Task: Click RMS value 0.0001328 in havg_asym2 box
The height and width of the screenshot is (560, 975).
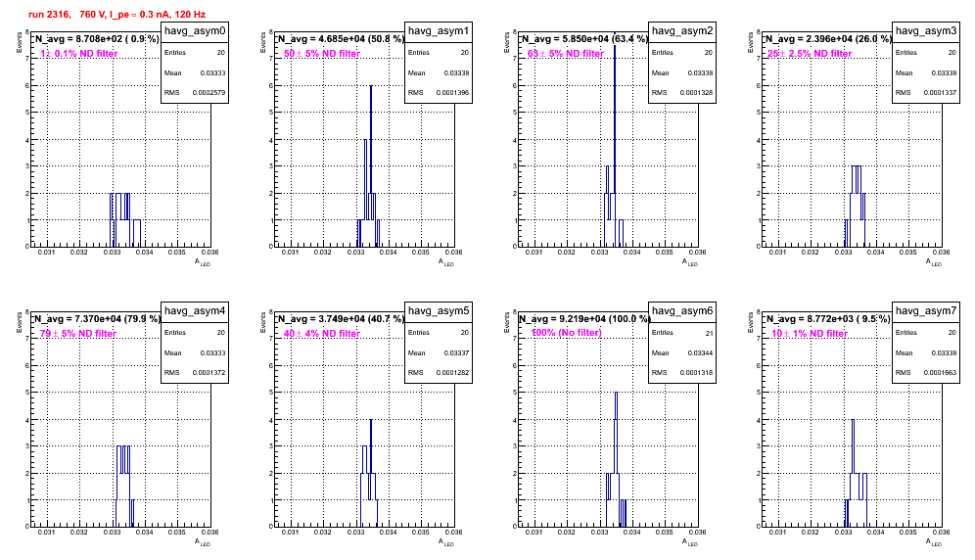Action: (698, 93)
